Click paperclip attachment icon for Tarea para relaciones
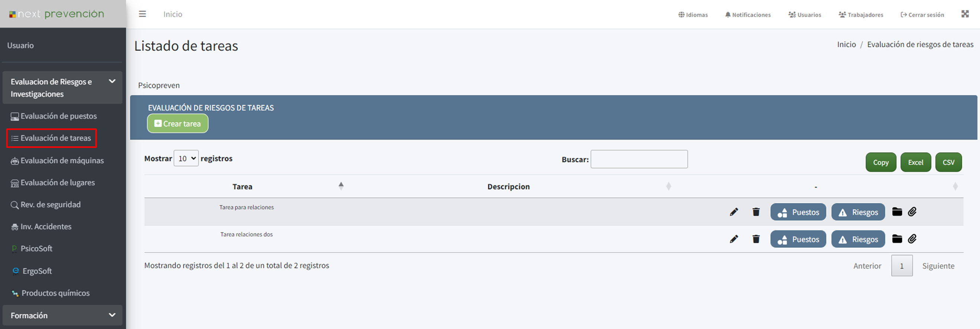This screenshot has height=329, width=980. click(912, 212)
